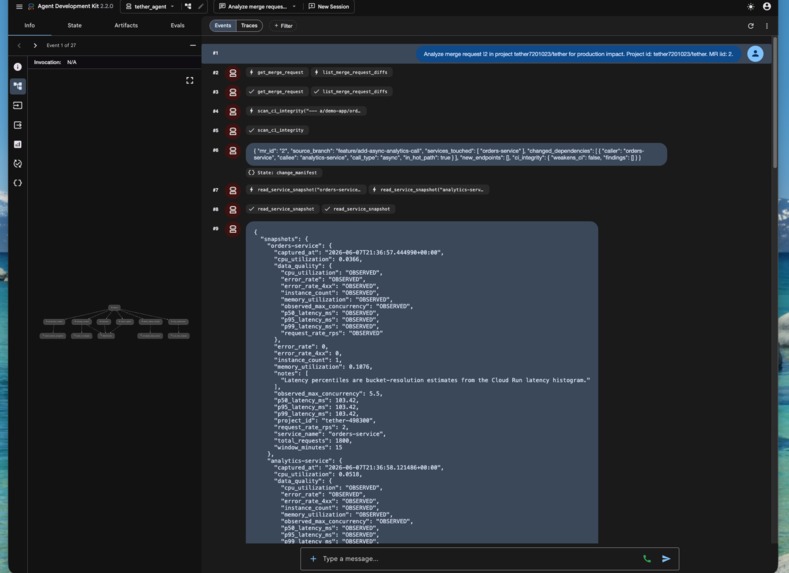Viewport: 789px width, 573px height.
Task: Switch to the Info tab
Action: click(30, 25)
